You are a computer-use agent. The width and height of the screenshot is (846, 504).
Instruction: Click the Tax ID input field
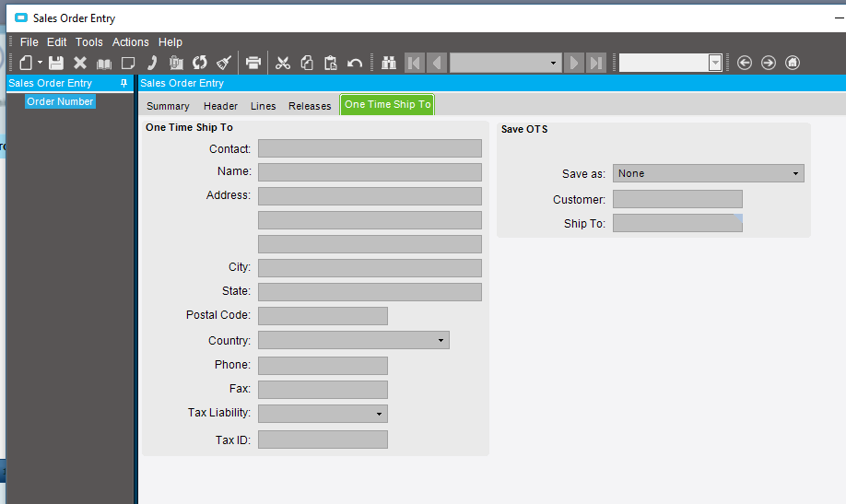pyautogui.click(x=323, y=440)
